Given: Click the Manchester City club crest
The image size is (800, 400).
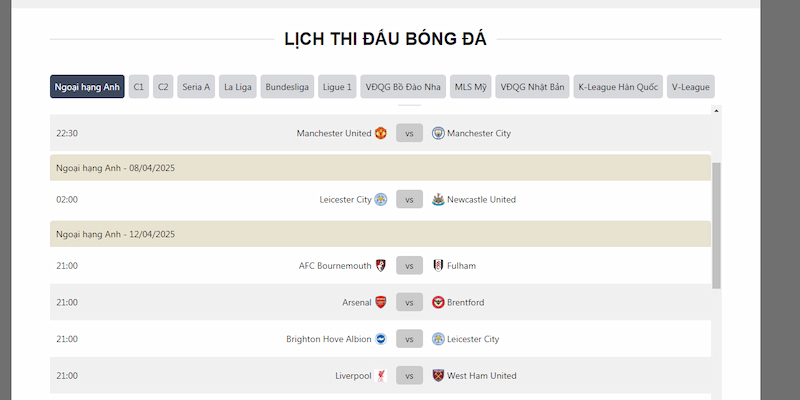Looking at the screenshot, I should click(438, 133).
